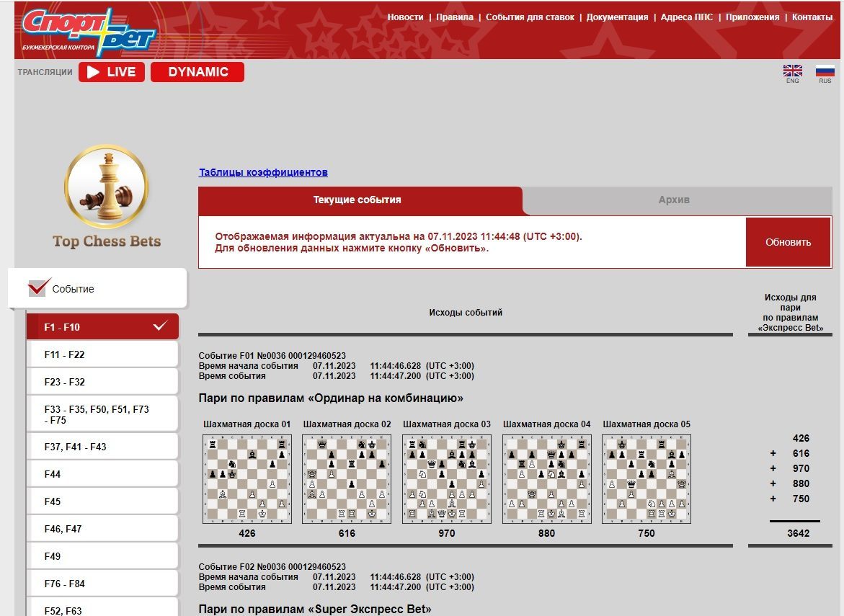The width and height of the screenshot is (844, 616).
Task: Click the value 426 under board 01
Action: pyautogui.click(x=247, y=533)
